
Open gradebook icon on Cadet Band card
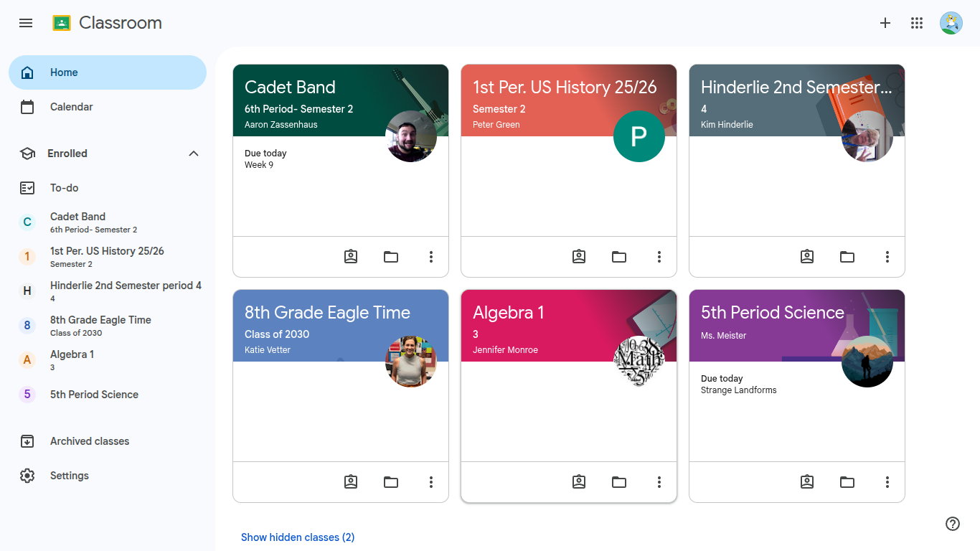(x=351, y=257)
